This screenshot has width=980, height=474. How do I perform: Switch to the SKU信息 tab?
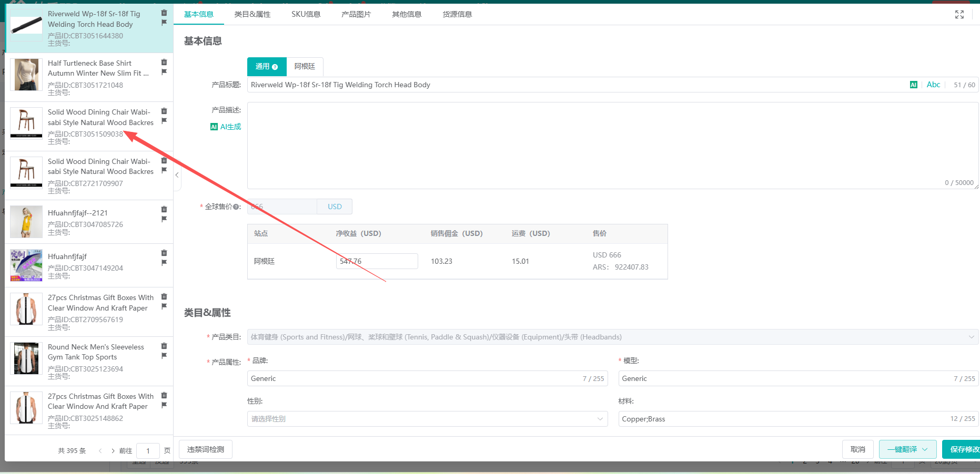point(306,14)
